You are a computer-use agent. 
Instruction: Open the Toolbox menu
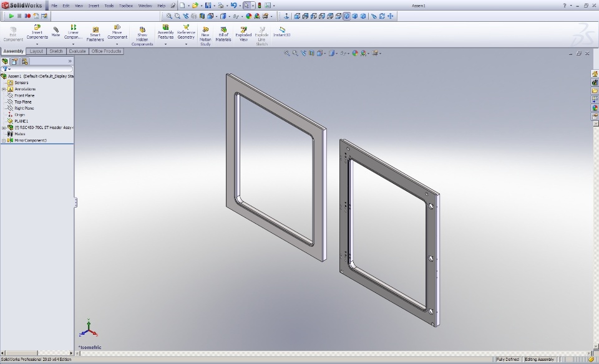point(125,6)
